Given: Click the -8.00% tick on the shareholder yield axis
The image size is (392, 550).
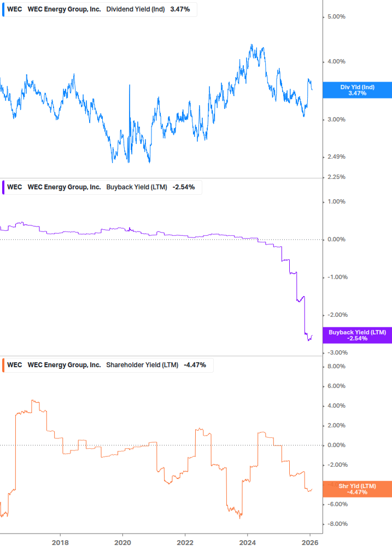Looking at the screenshot, I should (338, 524).
